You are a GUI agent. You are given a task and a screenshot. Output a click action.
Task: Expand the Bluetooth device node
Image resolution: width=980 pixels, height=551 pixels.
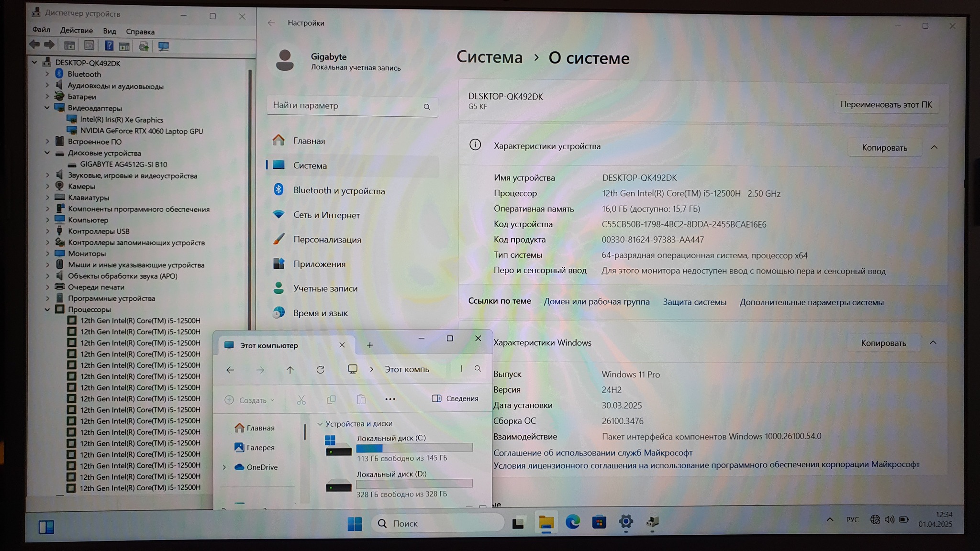pyautogui.click(x=47, y=74)
